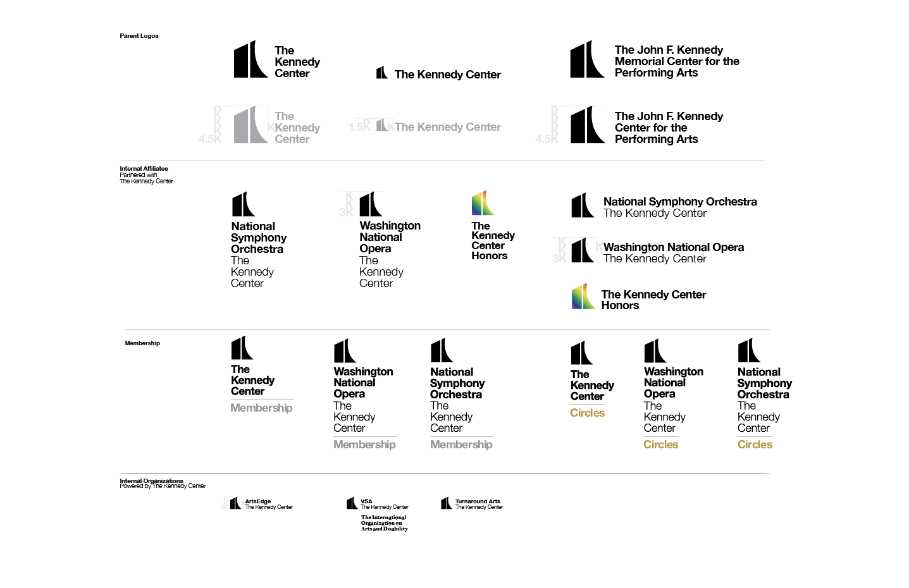Click the VSA logo mark
The width and height of the screenshot is (909, 588).
(352, 503)
